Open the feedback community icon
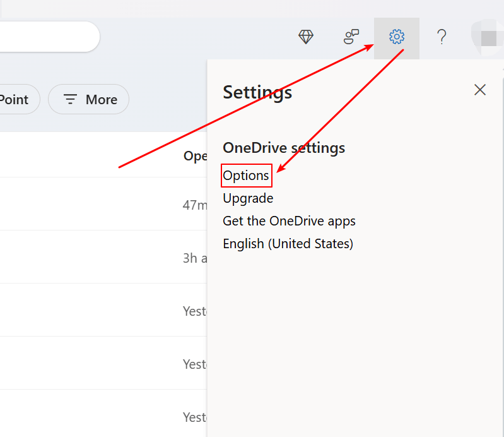Viewport: 504px width, 437px height. 351,37
